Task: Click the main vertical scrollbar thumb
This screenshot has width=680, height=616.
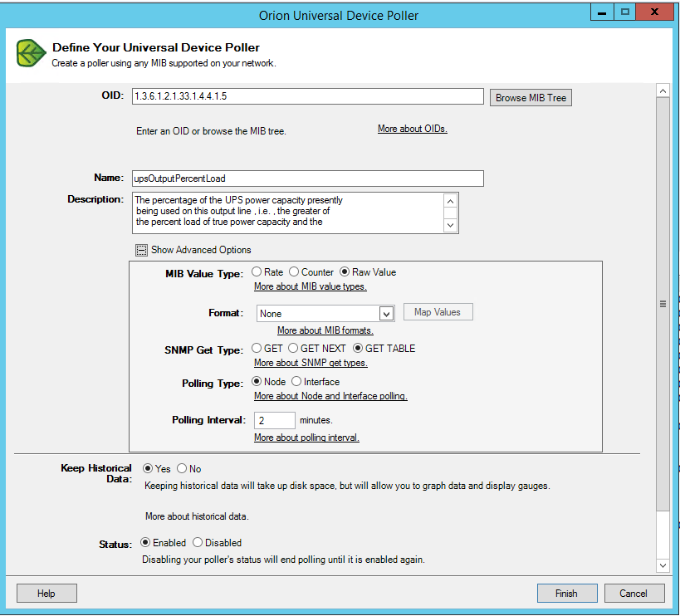Action: [x=663, y=304]
